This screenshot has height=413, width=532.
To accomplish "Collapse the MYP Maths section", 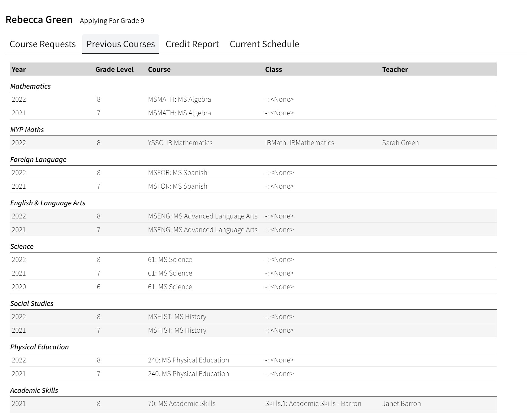I will 27,130.
